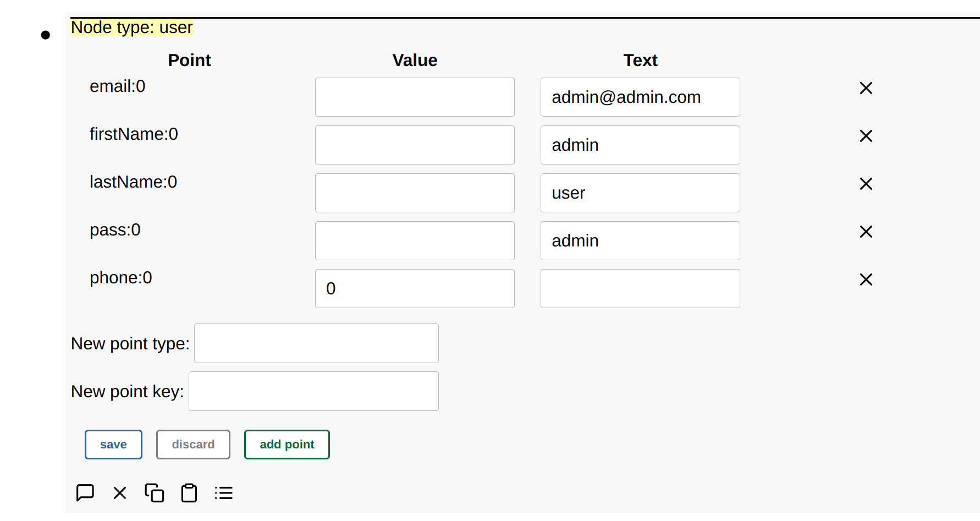The width and height of the screenshot is (980, 521).
Task: Click the copy node icon
Action: (155, 492)
